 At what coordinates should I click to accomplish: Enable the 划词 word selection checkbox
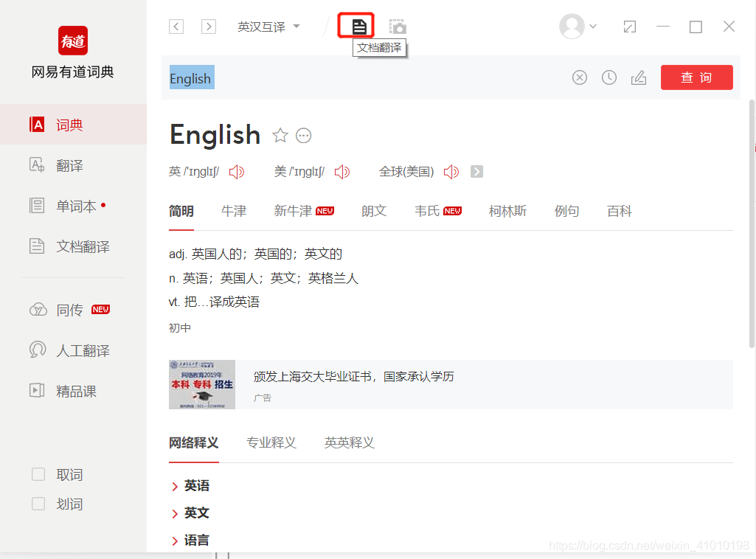(x=38, y=504)
